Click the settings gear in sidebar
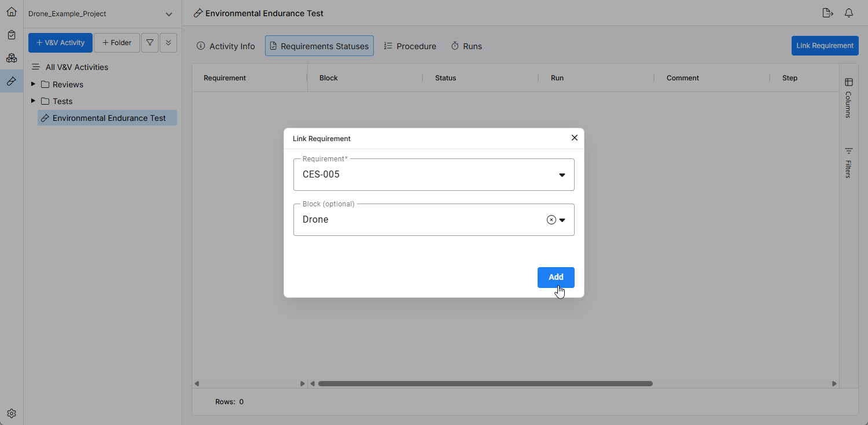 [x=12, y=413]
